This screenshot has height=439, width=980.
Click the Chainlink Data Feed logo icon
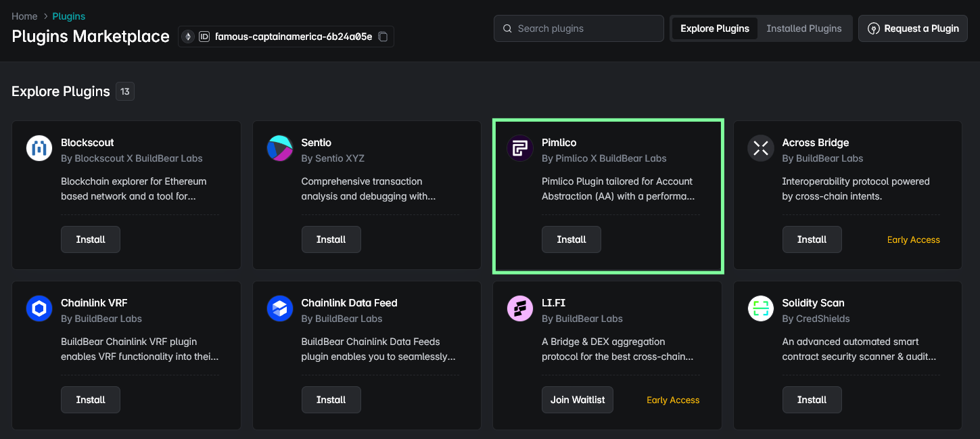click(279, 308)
